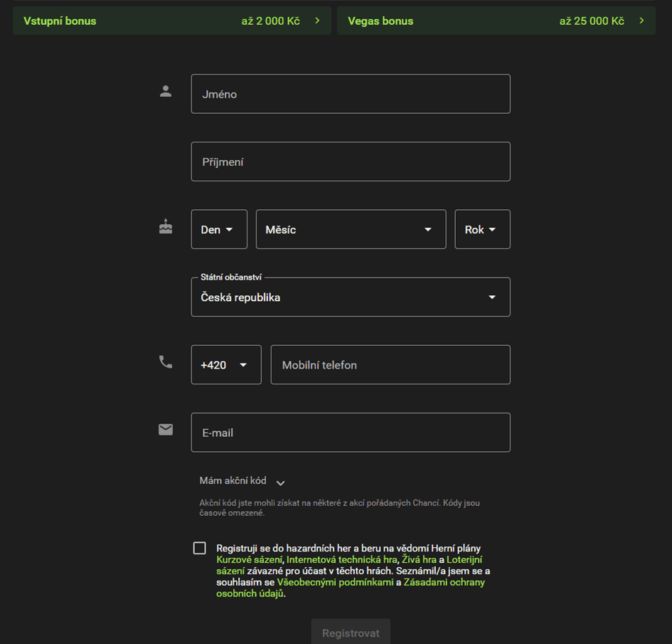The width and height of the screenshot is (672, 644).
Task: Focus the Jméno input field
Action: point(351,94)
